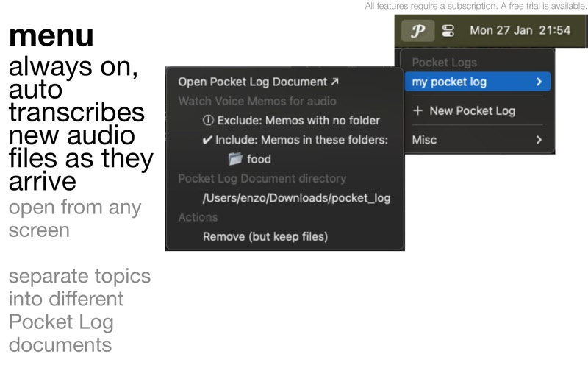Click the Watch Voice Memos for audio header
Screen dimensions: 588x368
pyautogui.click(x=257, y=101)
